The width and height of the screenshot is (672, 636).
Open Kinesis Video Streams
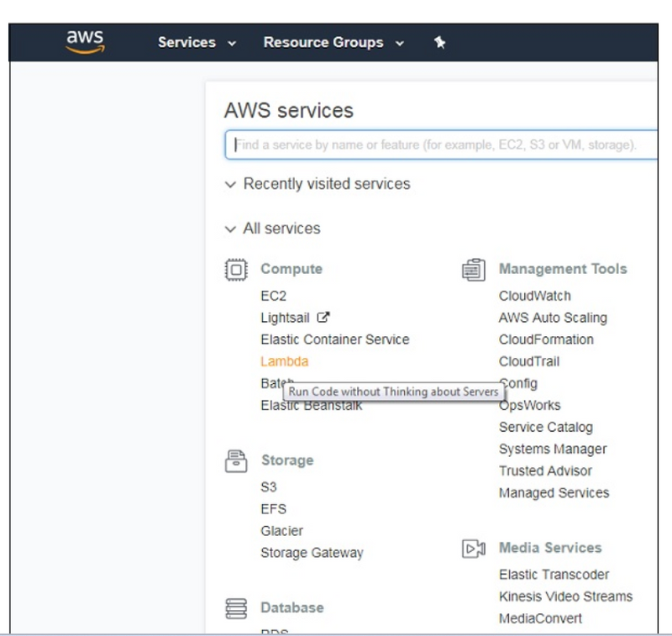point(565,597)
